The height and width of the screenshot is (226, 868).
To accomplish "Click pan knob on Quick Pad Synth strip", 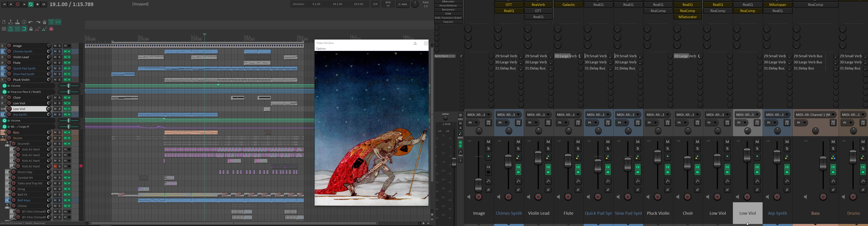I will (x=598, y=131).
